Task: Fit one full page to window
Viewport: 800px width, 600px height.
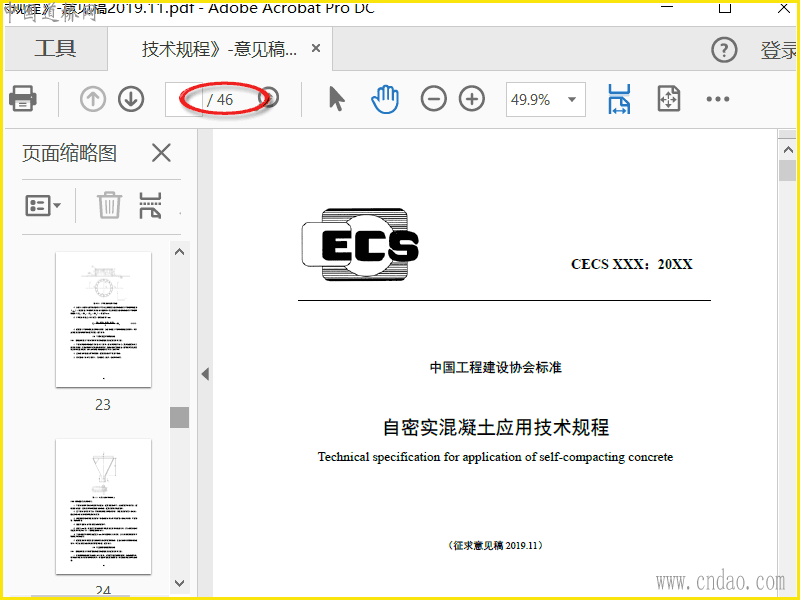Action: point(668,98)
